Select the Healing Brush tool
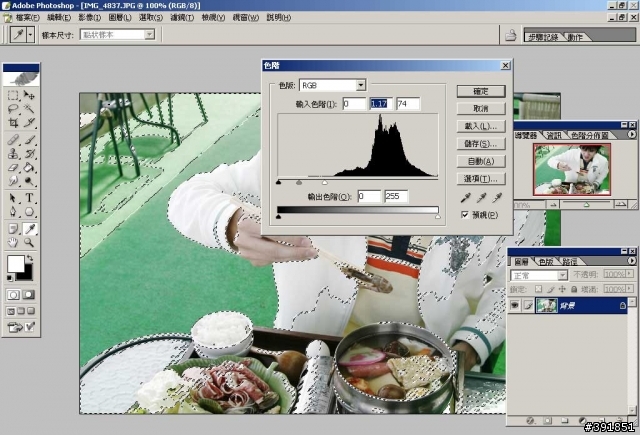This screenshot has height=435, width=640. click(x=13, y=140)
